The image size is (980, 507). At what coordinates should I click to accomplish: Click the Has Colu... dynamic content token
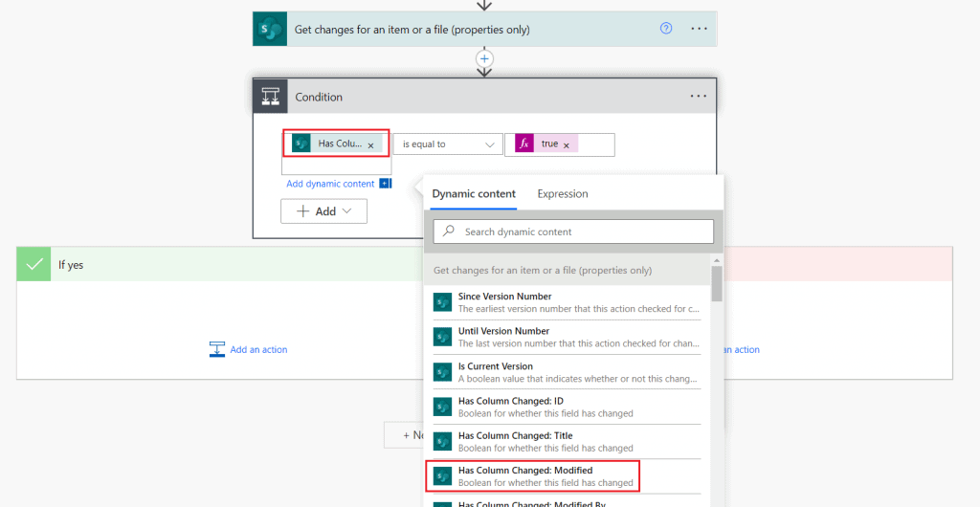[x=336, y=143]
